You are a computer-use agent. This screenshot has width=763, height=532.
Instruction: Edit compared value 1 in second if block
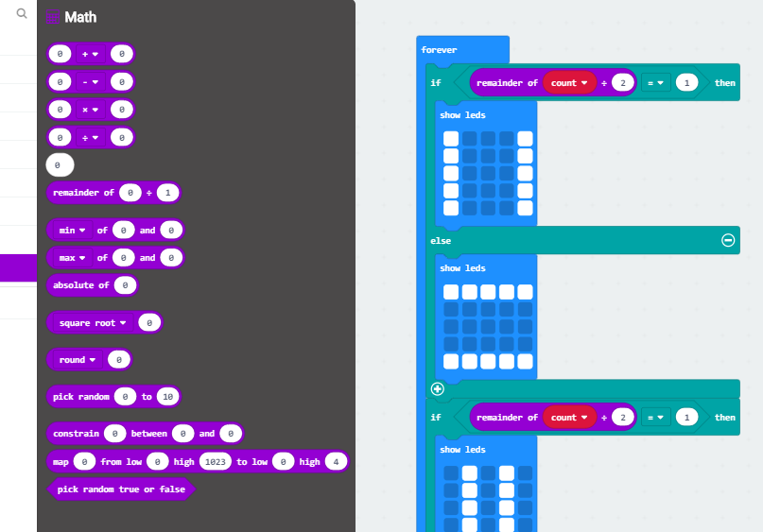(686, 418)
